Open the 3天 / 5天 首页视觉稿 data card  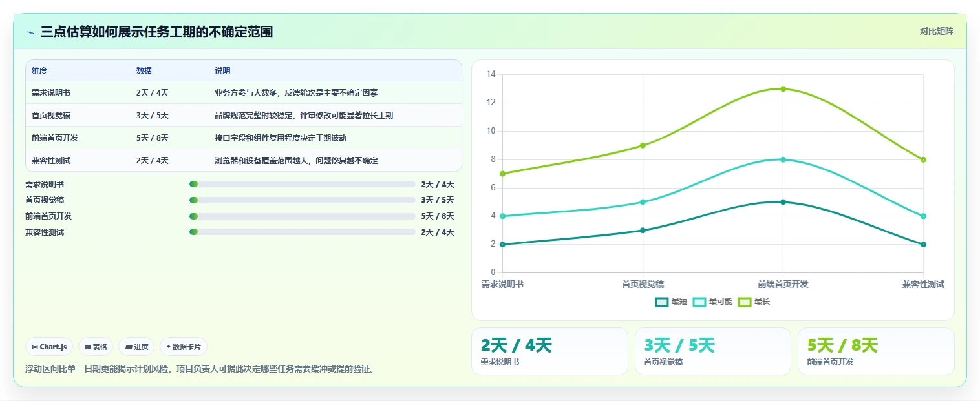point(712,351)
